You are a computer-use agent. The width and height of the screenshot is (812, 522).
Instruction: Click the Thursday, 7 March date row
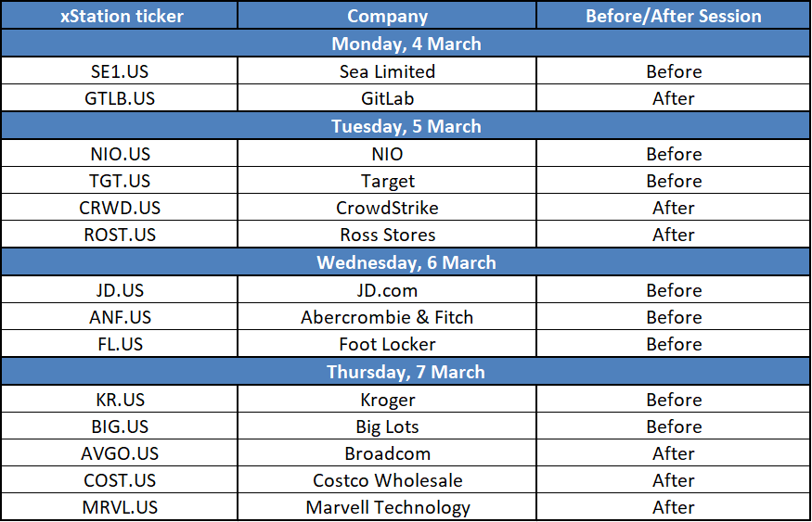tap(406, 372)
